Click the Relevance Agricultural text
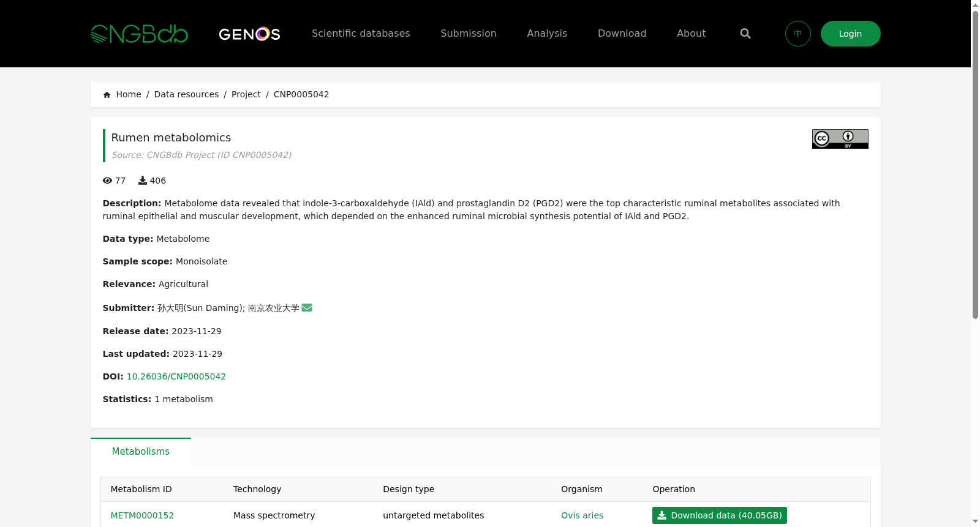 (183, 284)
